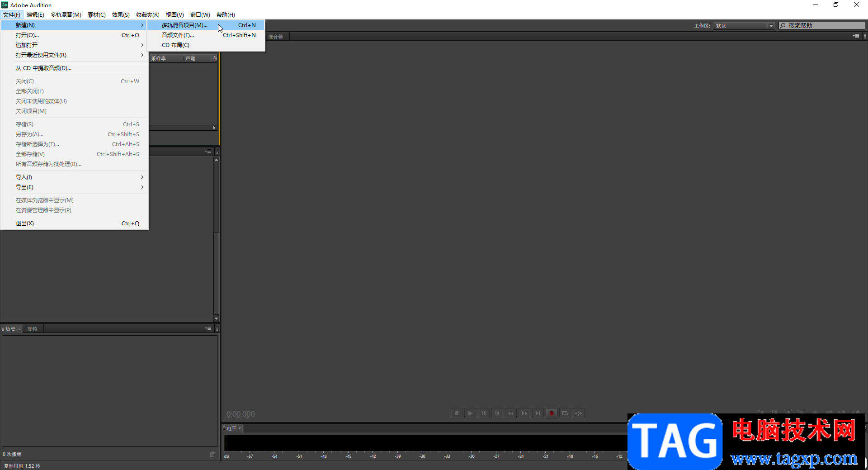Open the 窗口(W) menu
This screenshot has height=470, width=868.
[x=200, y=15]
